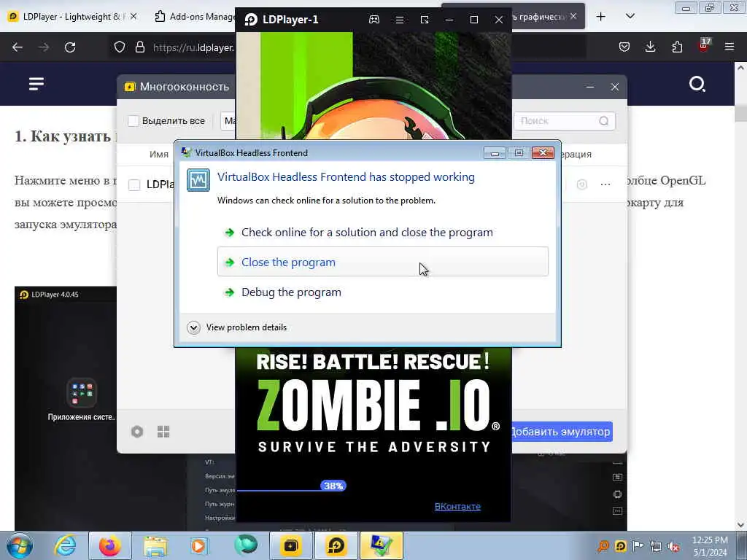
Task: Click the three-dots icon in LDPlayer row
Action: (x=605, y=184)
